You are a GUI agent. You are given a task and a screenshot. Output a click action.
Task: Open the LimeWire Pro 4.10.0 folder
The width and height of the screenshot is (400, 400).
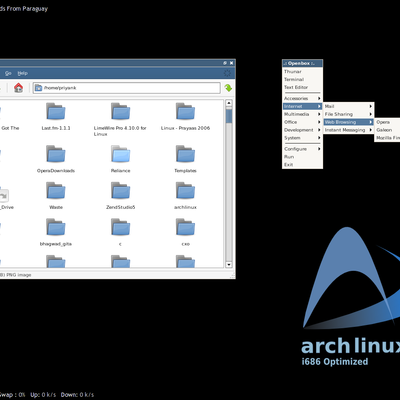tap(120, 111)
